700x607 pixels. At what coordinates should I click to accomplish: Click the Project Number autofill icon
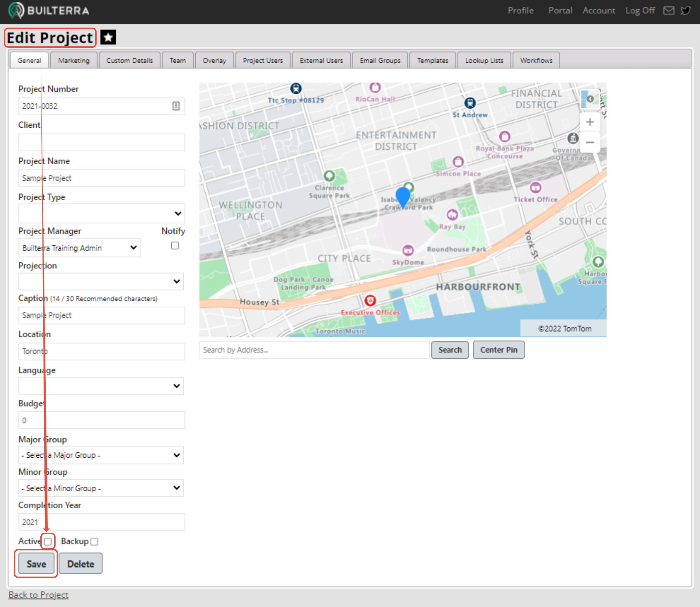tap(176, 106)
